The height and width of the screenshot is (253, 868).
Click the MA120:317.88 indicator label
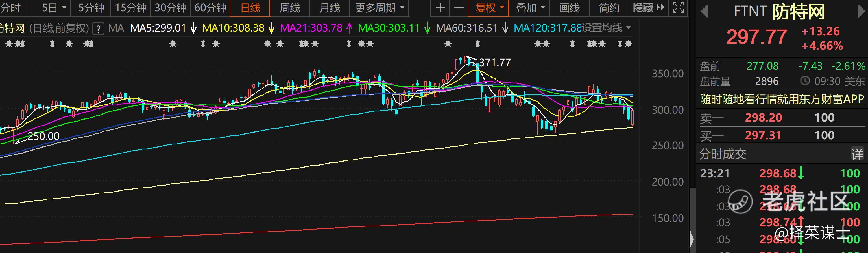[x=548, y=28]
